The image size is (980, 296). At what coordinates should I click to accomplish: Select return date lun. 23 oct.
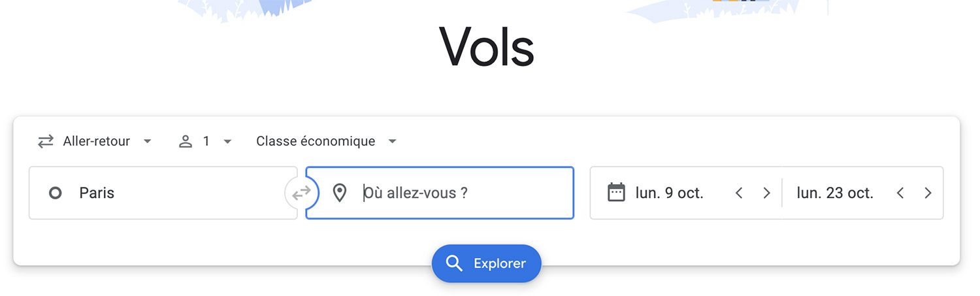835,193
